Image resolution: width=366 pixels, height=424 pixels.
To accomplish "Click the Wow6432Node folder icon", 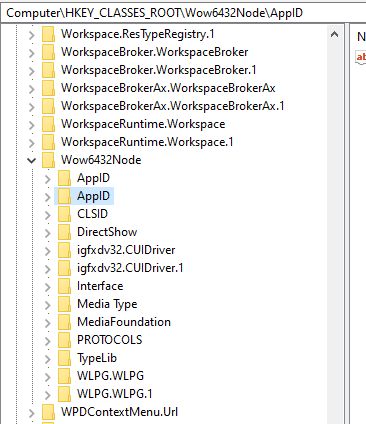I will (x=48, y=160).
